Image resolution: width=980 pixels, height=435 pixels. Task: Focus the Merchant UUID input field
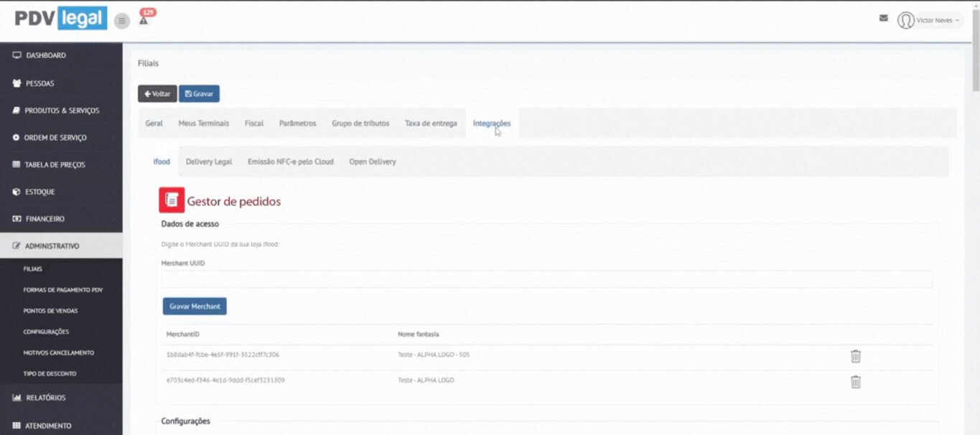546,279
